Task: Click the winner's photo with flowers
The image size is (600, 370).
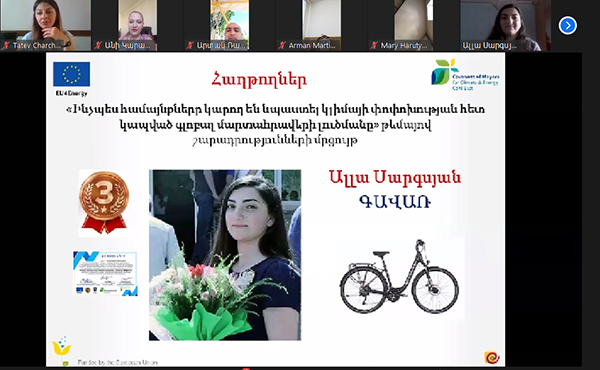Action: click(x=225, y=255)
